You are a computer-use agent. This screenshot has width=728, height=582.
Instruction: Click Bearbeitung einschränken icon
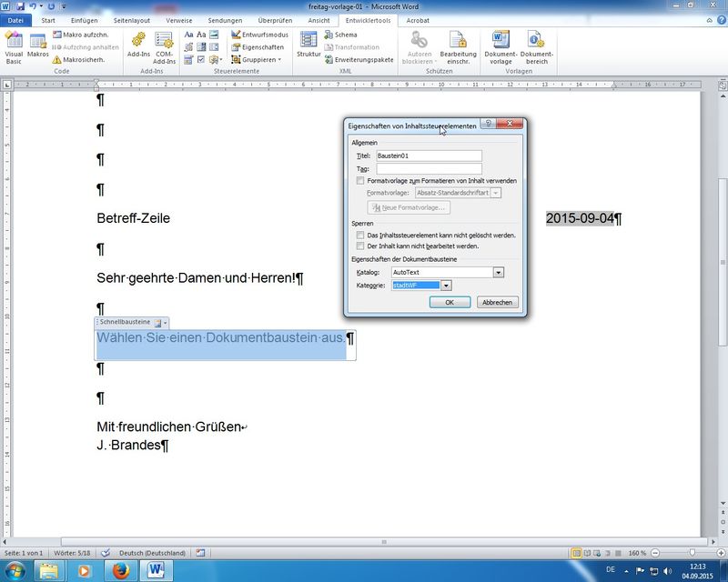458,47
